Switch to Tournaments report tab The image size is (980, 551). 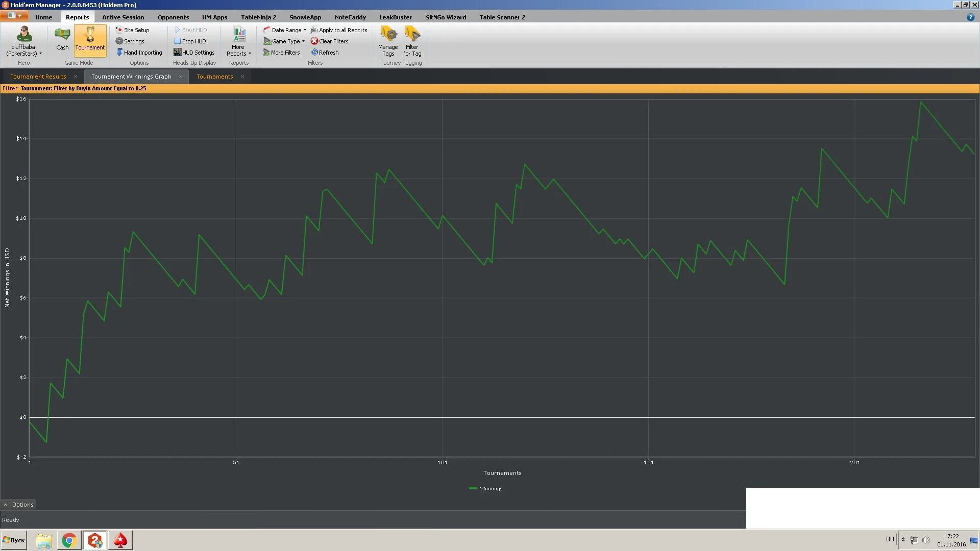214,77
